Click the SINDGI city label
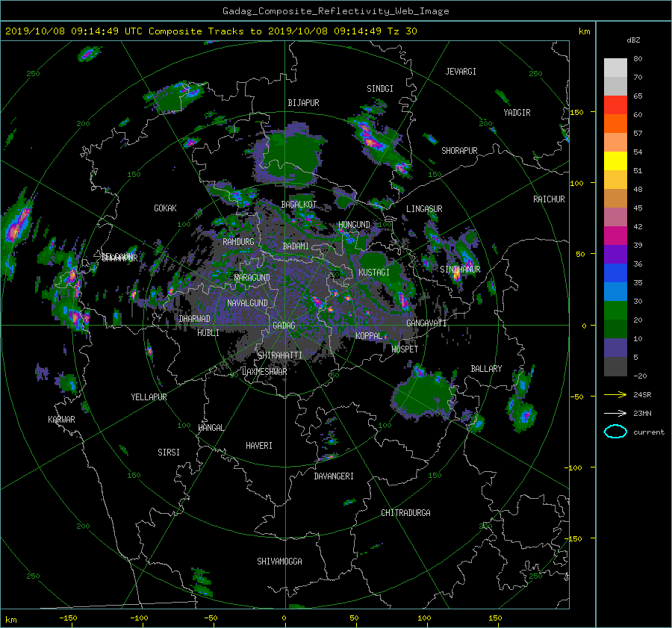This screenshot has width=672, height=628. click(x=380, y=89)
